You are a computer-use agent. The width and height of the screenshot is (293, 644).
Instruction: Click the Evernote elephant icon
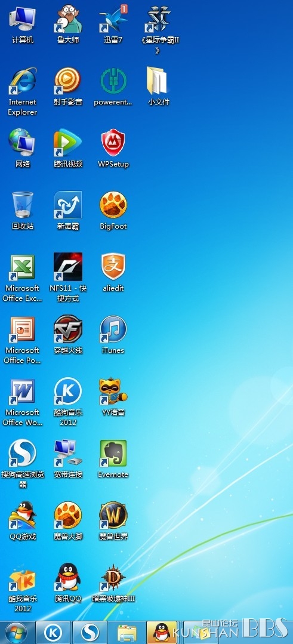(113, 453)
